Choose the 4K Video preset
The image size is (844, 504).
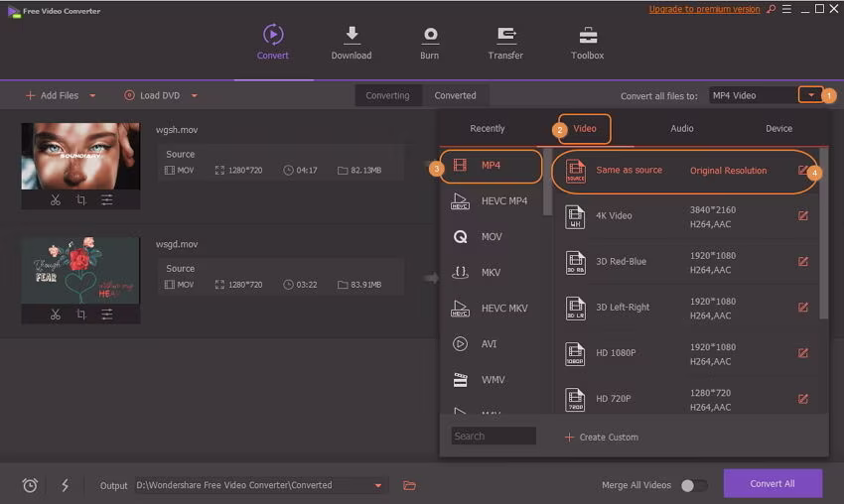pyautogui.click(x=686, y=216)
